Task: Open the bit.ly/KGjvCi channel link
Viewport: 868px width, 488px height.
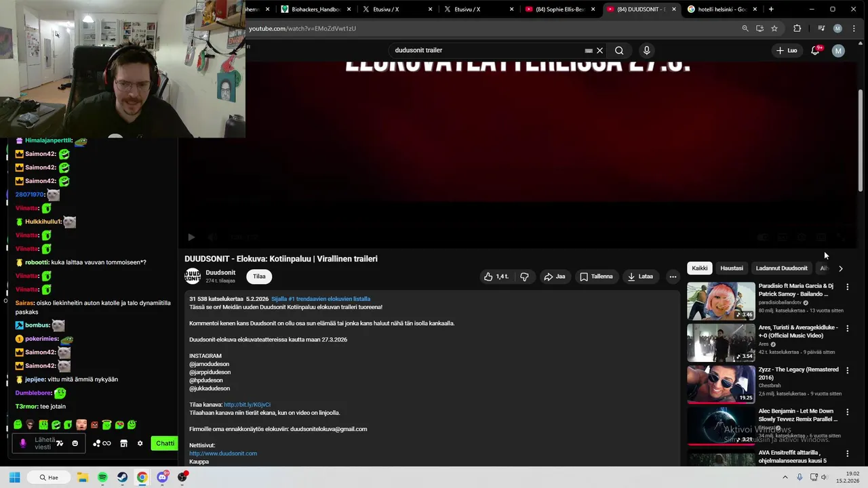Action: click(x=247, y=405)
